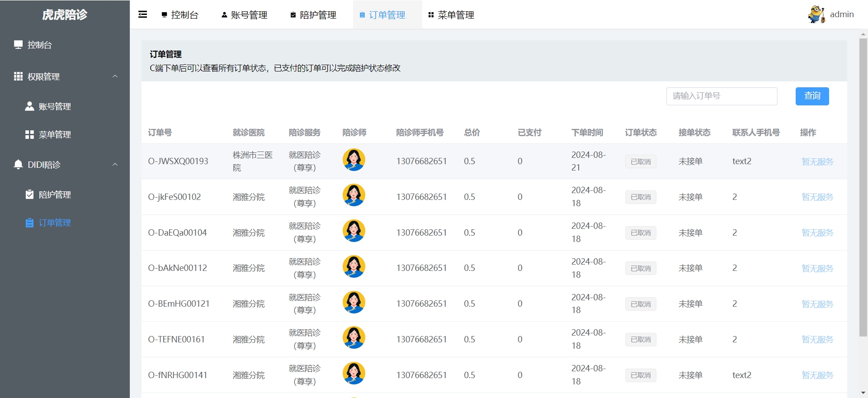Open the 控制台 tab in top navigation

coord(180,15)
